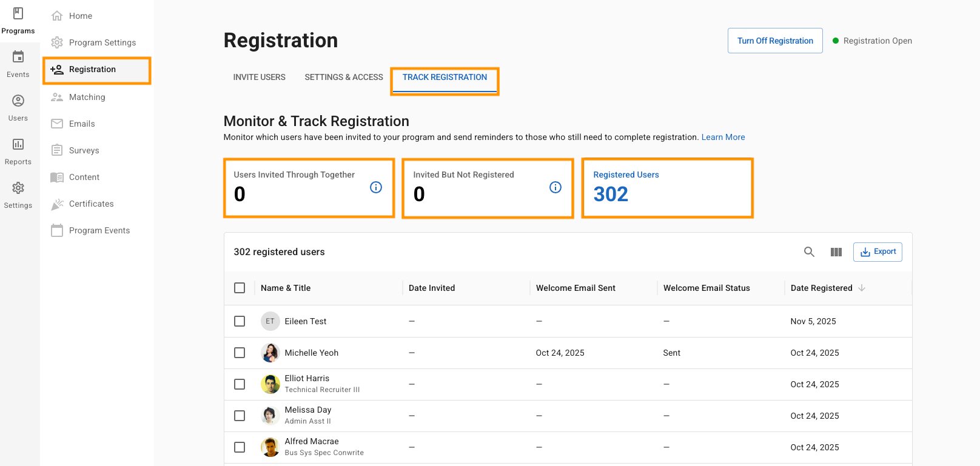Click Turn Off Registration button
This screenshot has width=980, height=466.
774,41
